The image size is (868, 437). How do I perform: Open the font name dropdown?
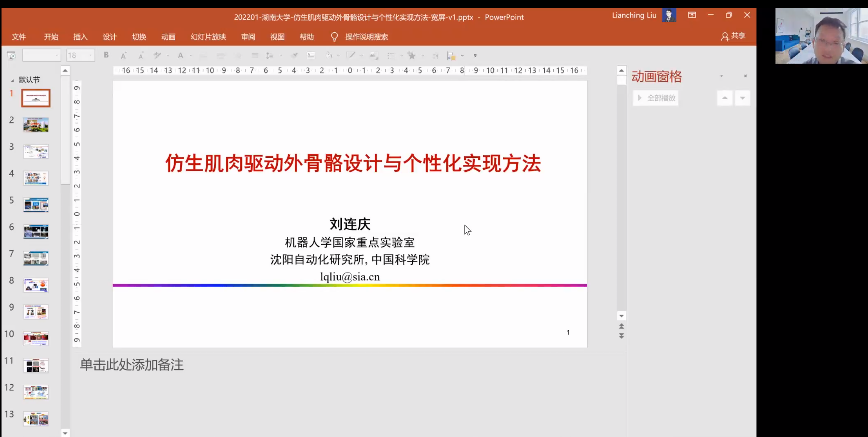[x=56, y=55]
